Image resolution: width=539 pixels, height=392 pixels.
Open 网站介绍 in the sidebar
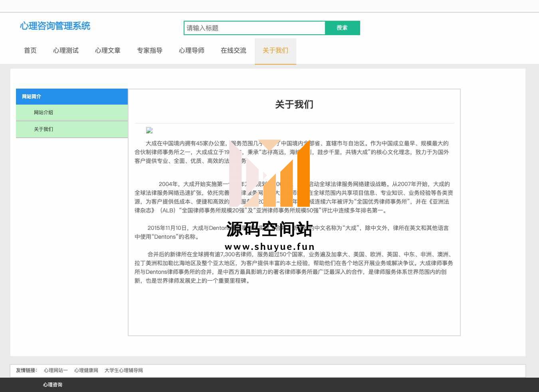coord(72,113)
